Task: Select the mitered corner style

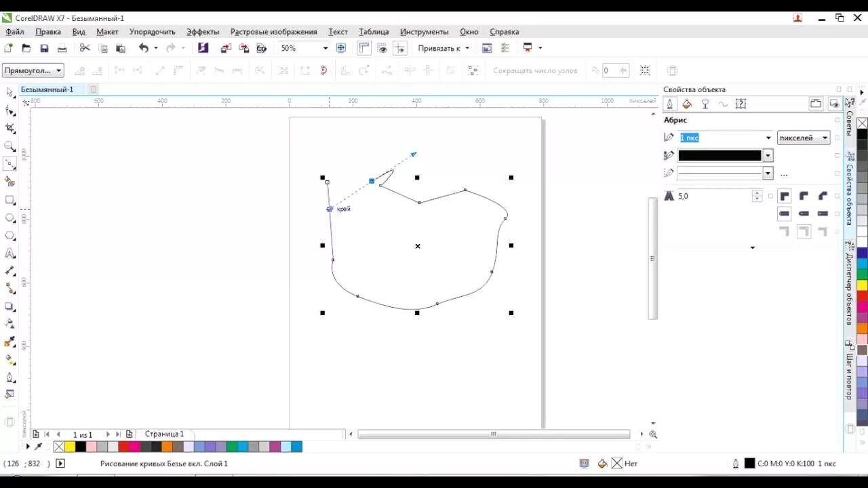Action: 785,197
